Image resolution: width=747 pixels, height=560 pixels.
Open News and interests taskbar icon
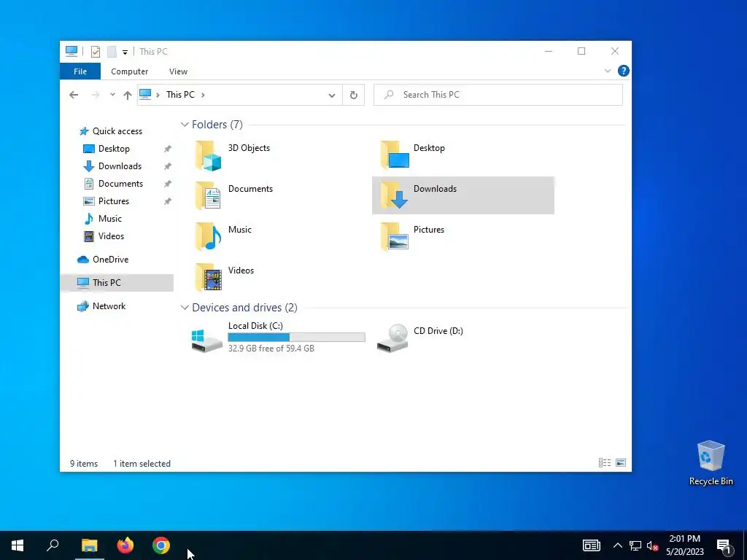click(591, 545)
